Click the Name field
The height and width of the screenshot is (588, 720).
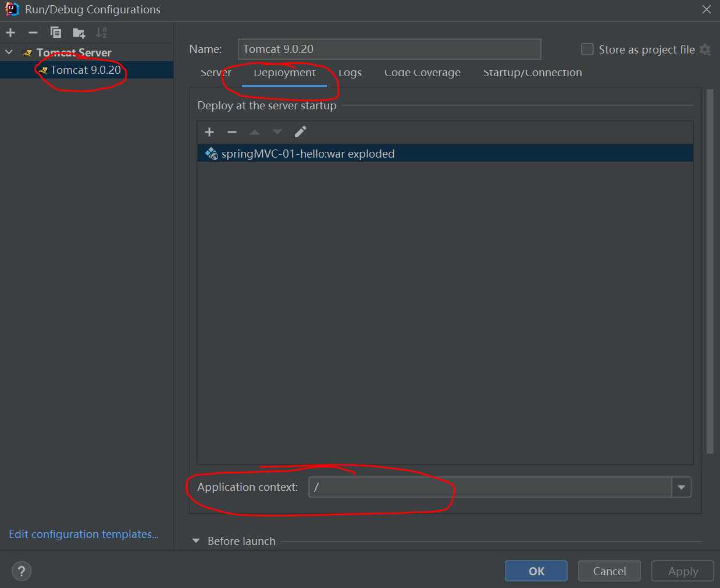(389, 49)
